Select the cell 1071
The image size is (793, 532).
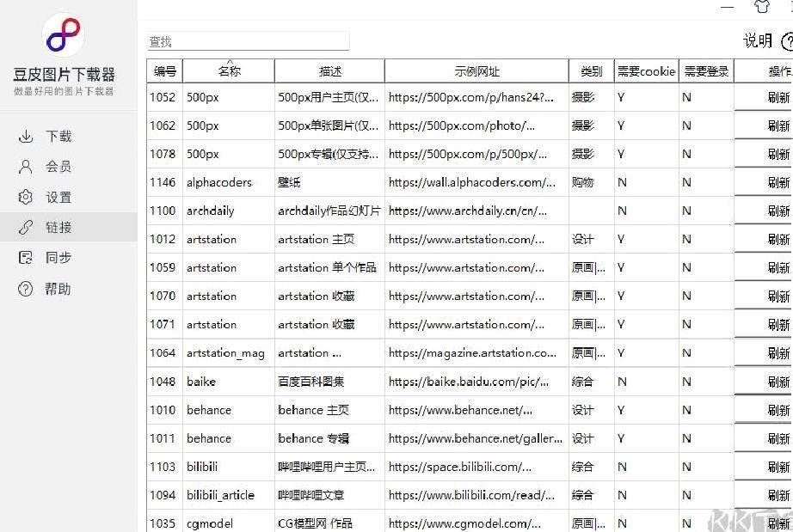pyautogui.click(x=165, y=324)
